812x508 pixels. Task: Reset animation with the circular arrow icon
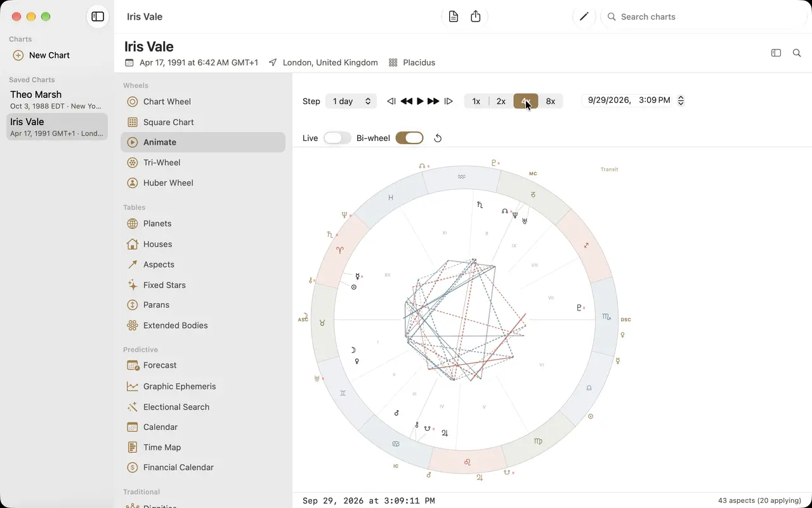[438, 138]
